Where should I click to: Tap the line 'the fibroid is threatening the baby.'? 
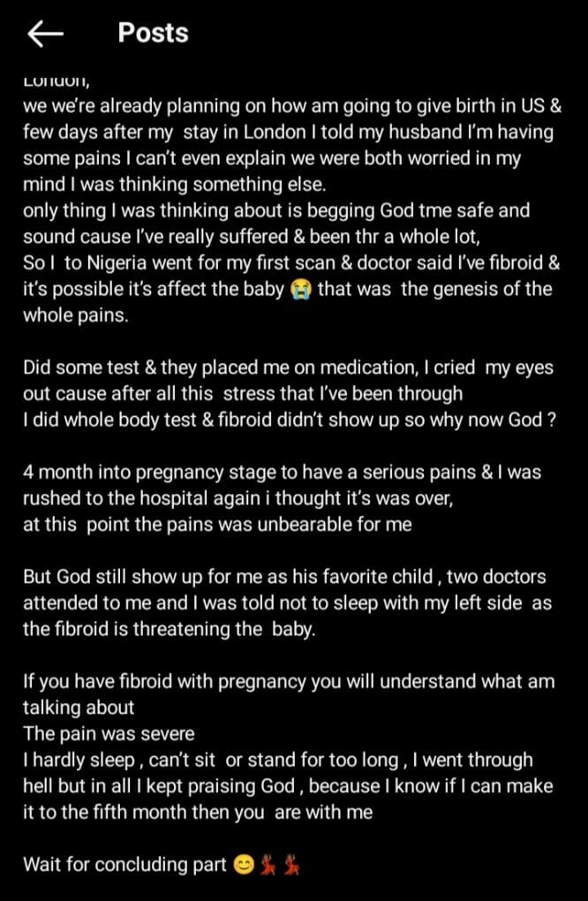[x=170, y=629]
